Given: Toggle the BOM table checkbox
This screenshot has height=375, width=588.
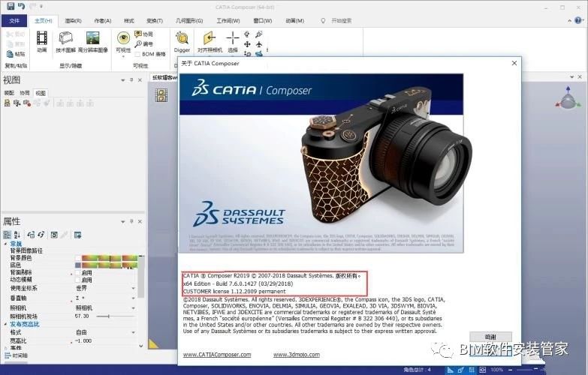Looking at the screenshot, I should (137, 54).
